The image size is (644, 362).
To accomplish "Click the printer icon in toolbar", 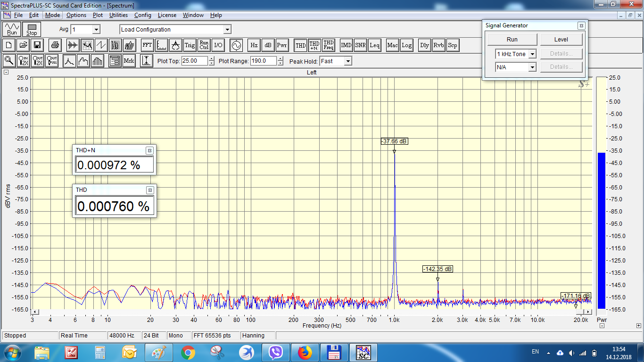I will click(55, 45).
